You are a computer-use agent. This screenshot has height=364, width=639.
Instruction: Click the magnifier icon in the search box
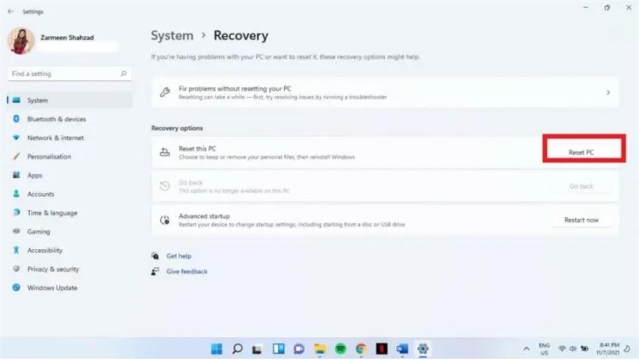coord(123,74)
